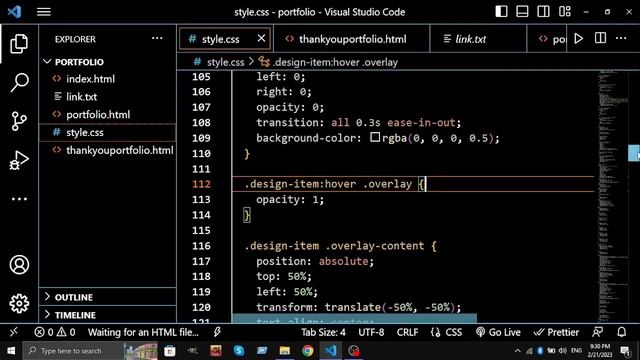The height and width of the screenshot is (360, 640).
Task: Open Windows action center notifications
Action: pos(625,351)
